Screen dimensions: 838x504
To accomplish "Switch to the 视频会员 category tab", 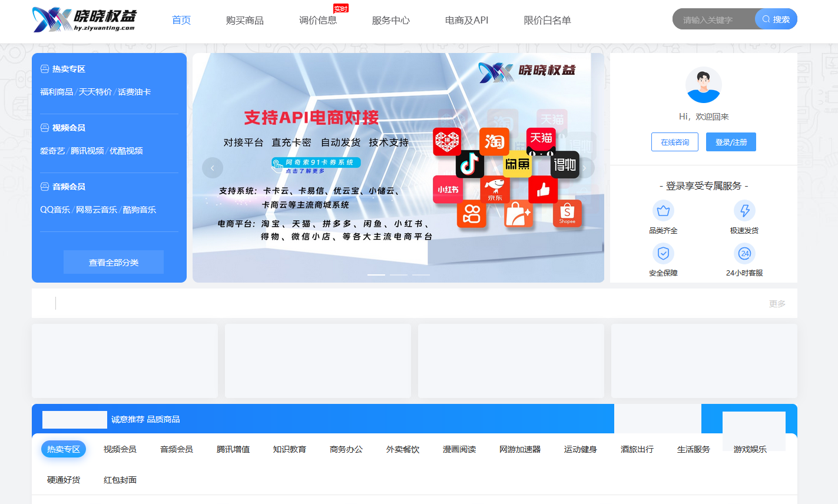I will (120, 449).
